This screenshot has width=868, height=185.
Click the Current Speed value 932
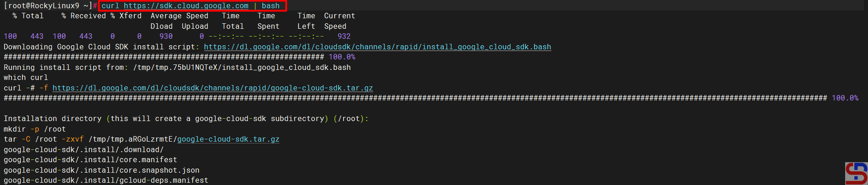coord(344,36)
